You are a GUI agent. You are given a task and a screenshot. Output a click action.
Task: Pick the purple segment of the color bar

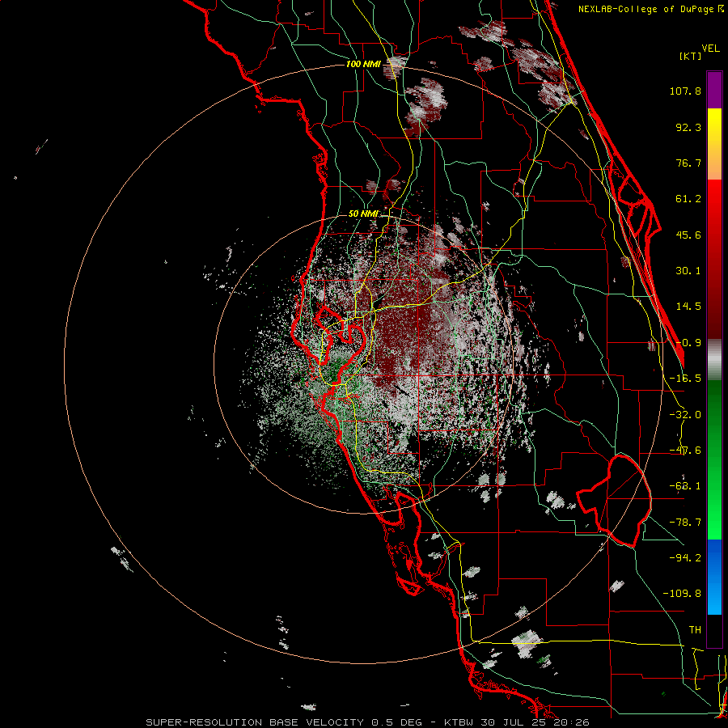(714, 90)
